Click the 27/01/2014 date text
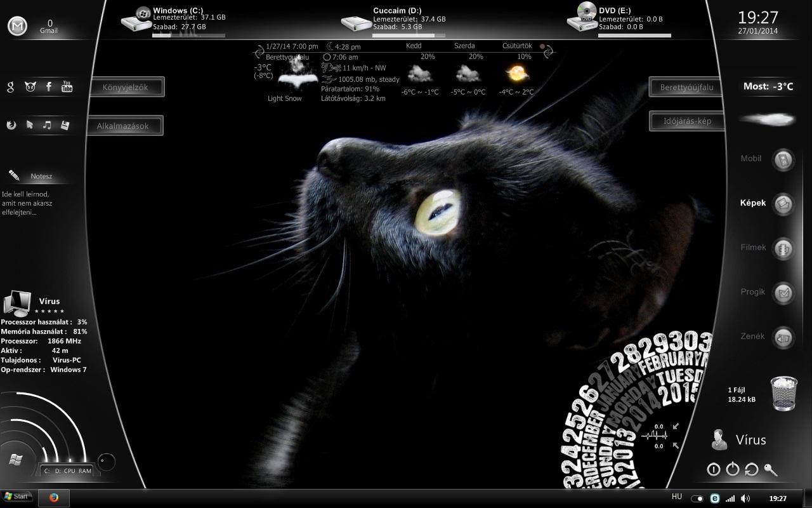 758,30
